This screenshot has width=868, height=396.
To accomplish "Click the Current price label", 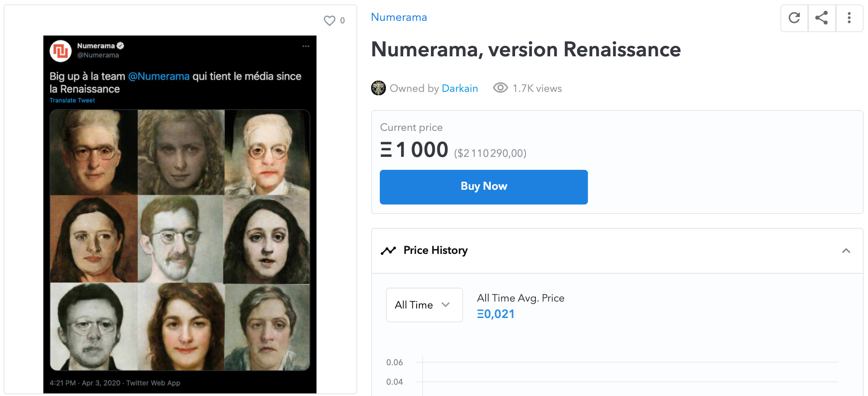I will [411, 127].
